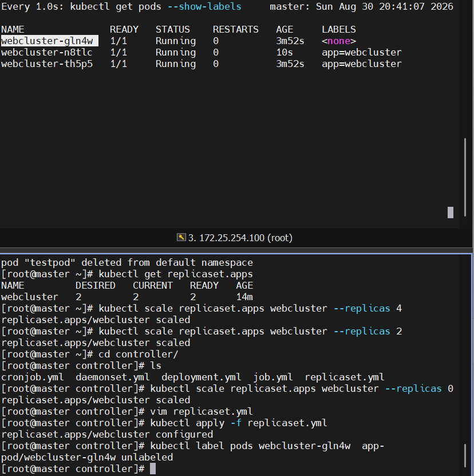Click the file name deployment.yml
This screenshot has height=476, width=474.
[201, 377]
